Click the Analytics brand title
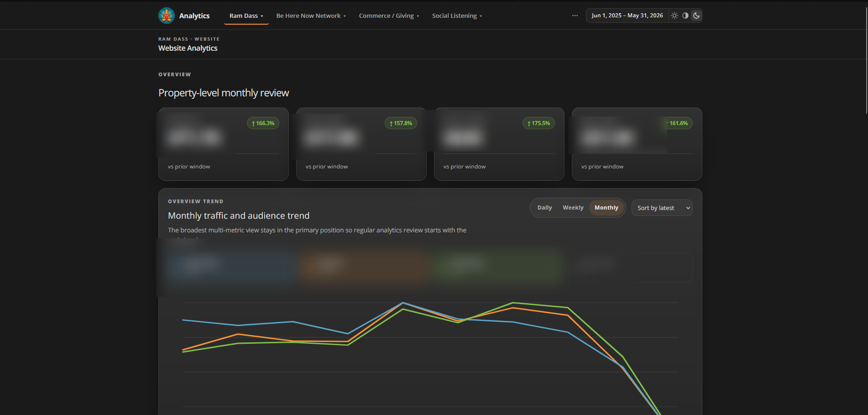The height and width of the screenshot is (415, 868). click(x=194, y=16)
